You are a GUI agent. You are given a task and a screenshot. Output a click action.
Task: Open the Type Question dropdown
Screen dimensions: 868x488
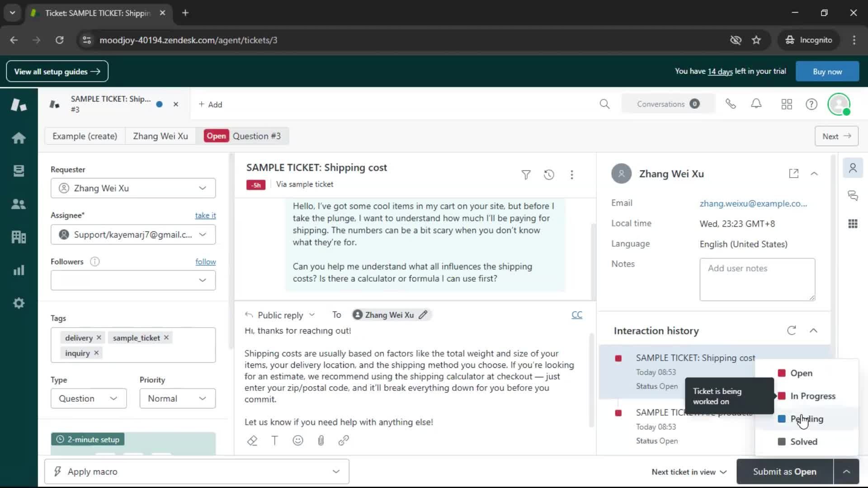click(x=89, y=399)
